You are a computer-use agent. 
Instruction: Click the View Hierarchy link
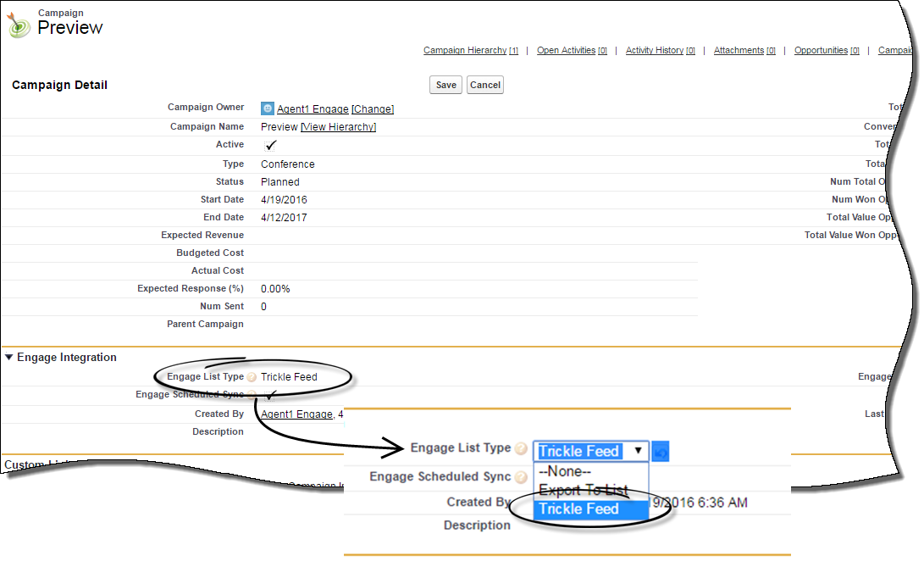tap(338, 127)
